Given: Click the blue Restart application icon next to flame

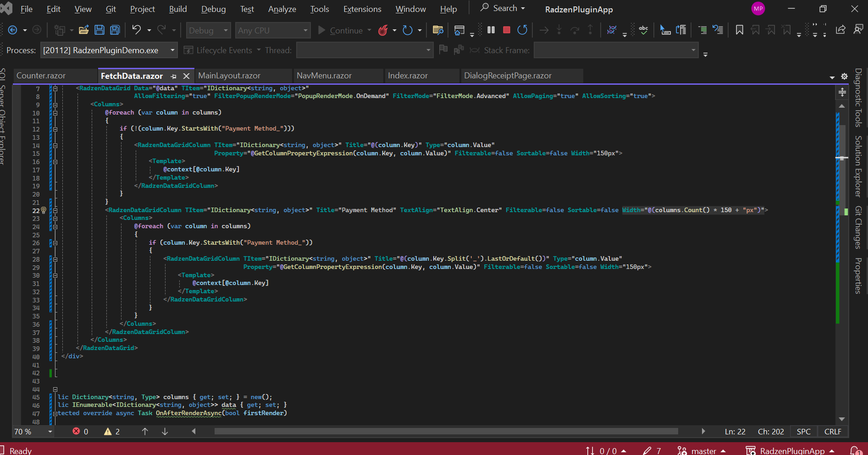Looking at the screenshot, I should click(407, 30).
